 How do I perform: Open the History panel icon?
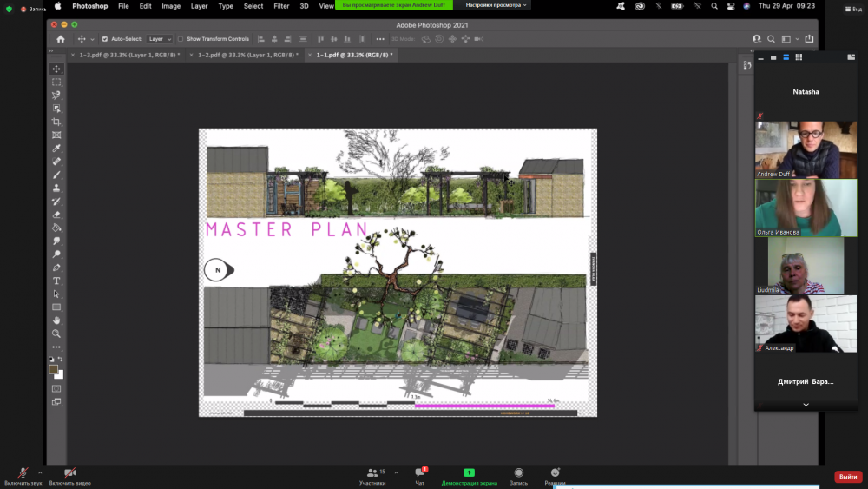tap(747, 65)
